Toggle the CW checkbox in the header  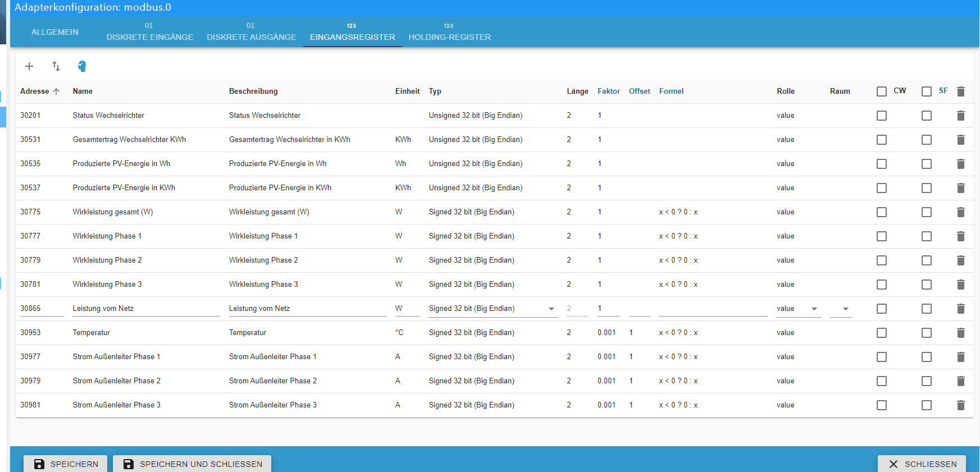pyautogui.click(x=882, y=91)
